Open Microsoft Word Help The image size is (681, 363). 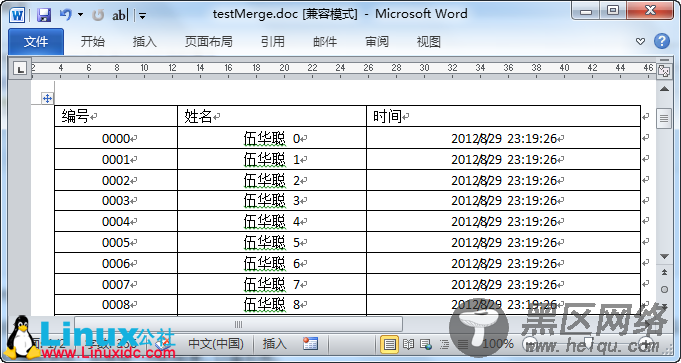click(x=661, y=41)
